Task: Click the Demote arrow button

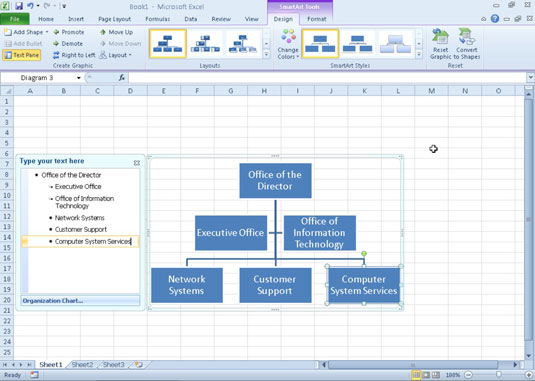Action: [56, 44]
